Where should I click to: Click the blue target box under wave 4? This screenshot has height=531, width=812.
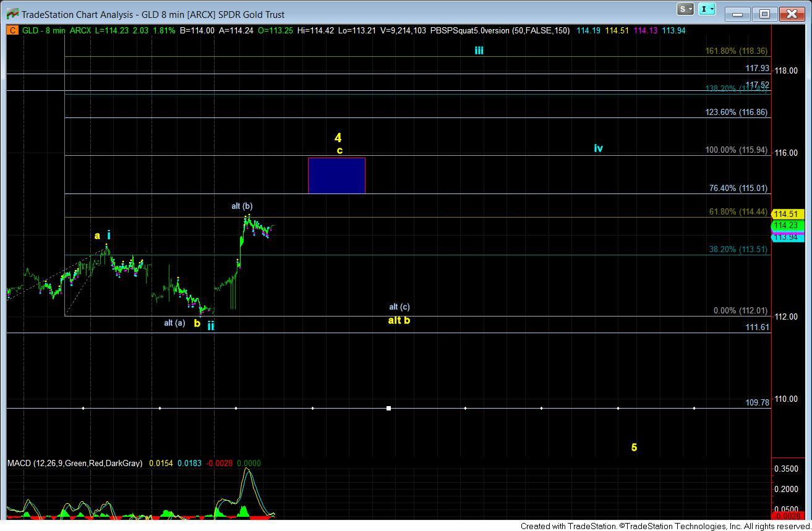[x=336, y=176]
